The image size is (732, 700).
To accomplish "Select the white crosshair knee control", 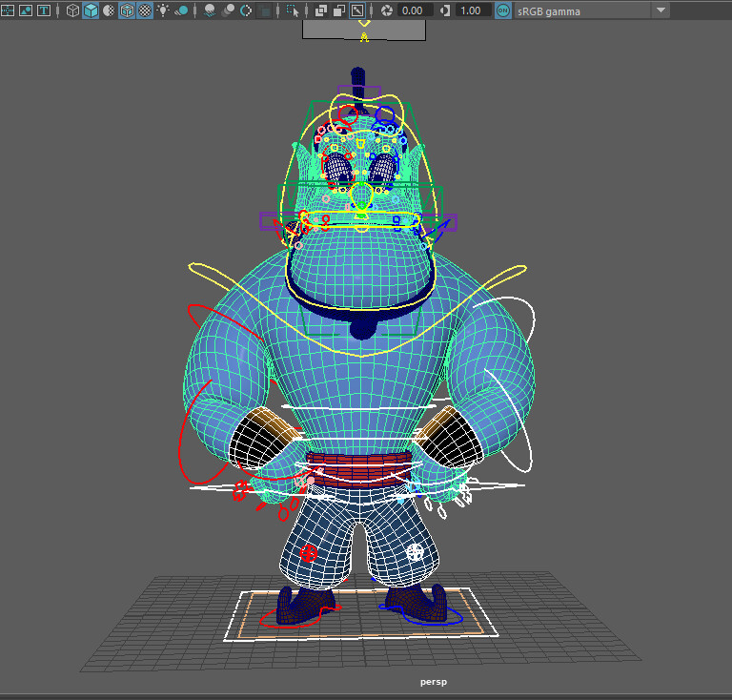I will click(x=415, y=552).
